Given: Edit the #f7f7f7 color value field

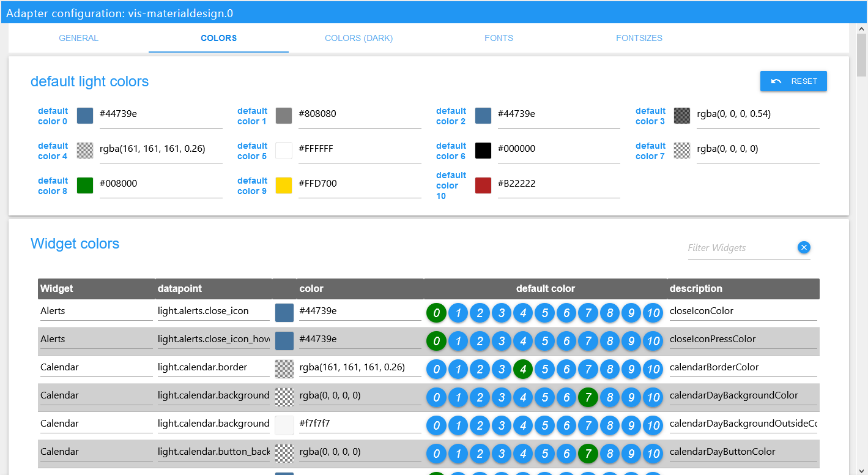Looking at the screenshot, I should (360, 424).
